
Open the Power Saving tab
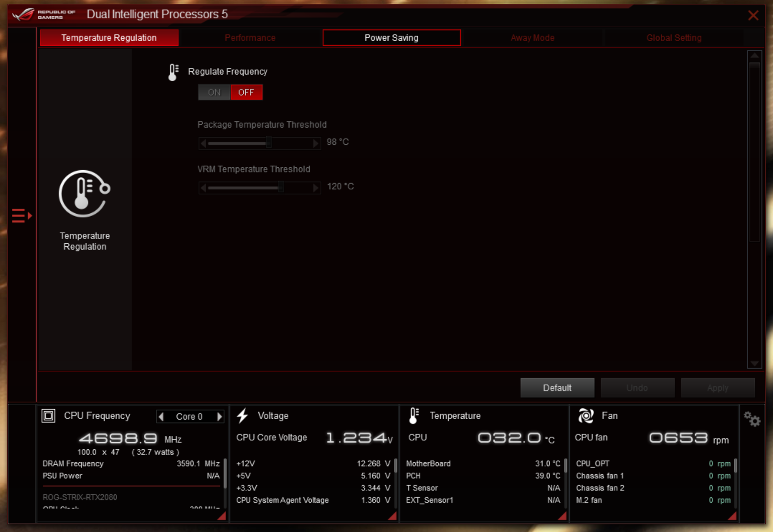point(392,38)
